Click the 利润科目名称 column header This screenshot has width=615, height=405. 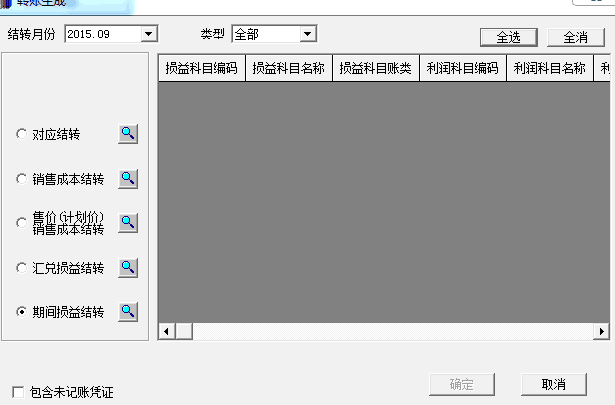(549, 68)
